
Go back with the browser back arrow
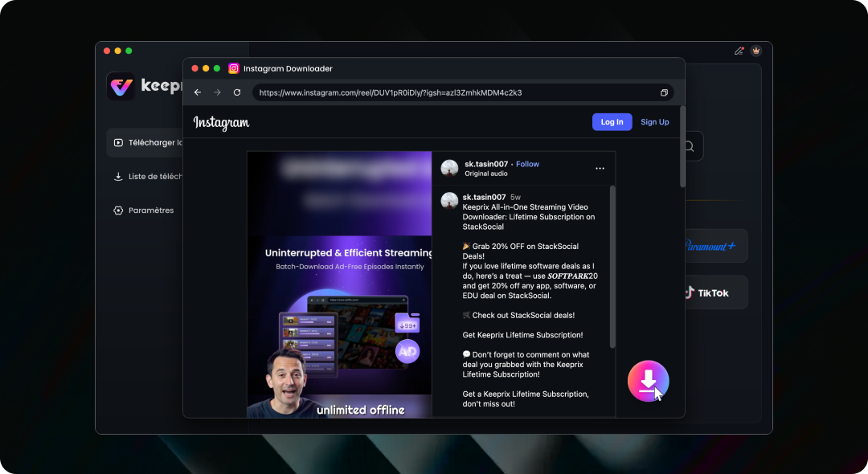(x=198, y=92)
